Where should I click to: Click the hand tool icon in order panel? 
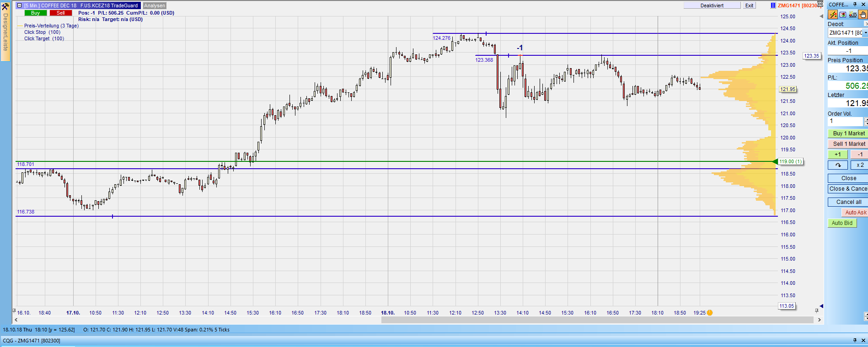pos(863,15)
